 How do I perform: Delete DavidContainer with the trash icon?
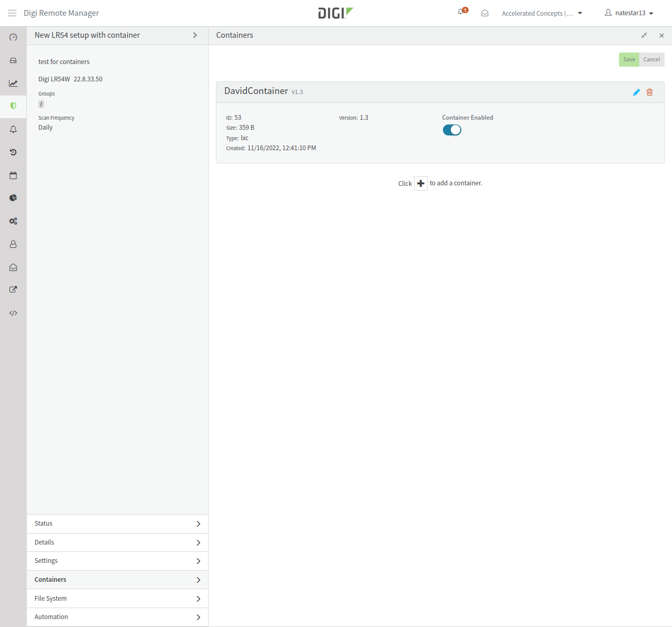point(649,92)
